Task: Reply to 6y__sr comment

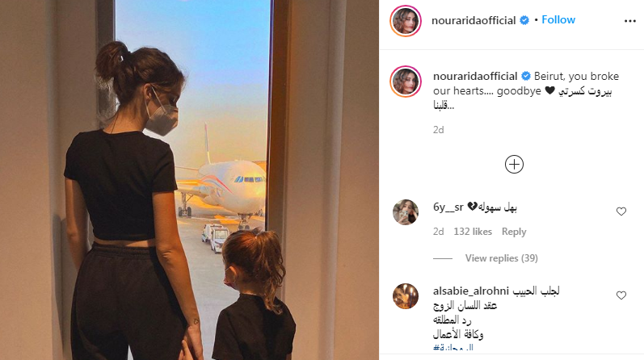Action: tap(514, 232)
